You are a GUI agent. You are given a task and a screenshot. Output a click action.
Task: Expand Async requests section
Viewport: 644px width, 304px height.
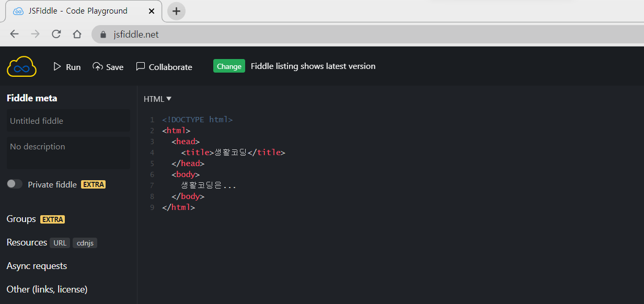[37, 266]
